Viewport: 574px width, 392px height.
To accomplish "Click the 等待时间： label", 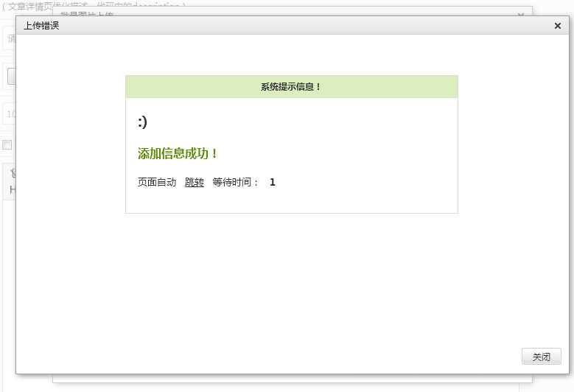I will coord(236,182).
